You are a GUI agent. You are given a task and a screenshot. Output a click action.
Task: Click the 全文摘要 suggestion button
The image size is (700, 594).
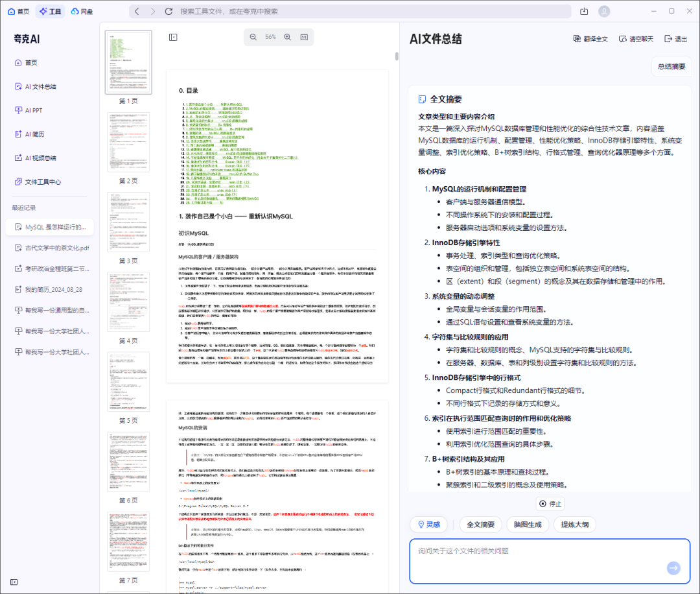(480, 525)
